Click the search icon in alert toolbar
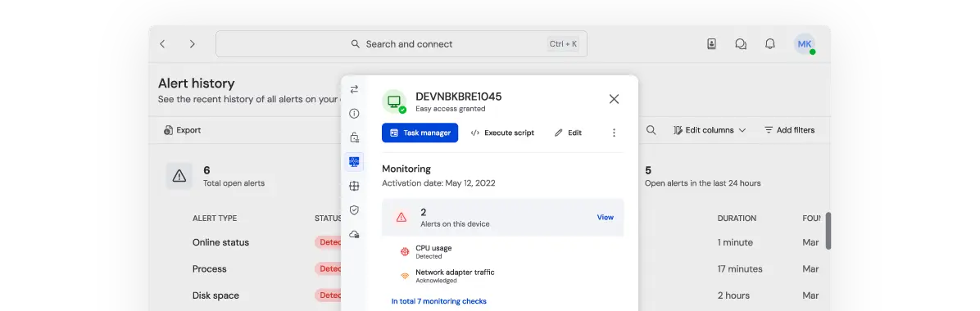 (x=651, y=130)
